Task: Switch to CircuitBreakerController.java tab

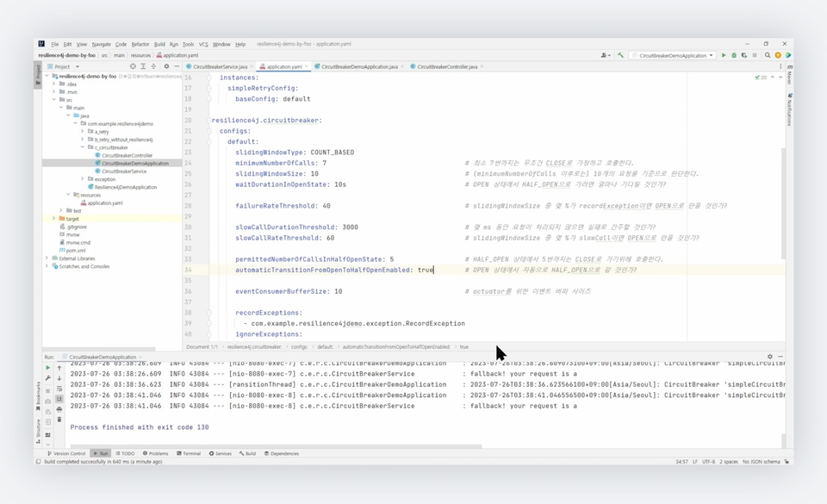Action: (447, 67)
